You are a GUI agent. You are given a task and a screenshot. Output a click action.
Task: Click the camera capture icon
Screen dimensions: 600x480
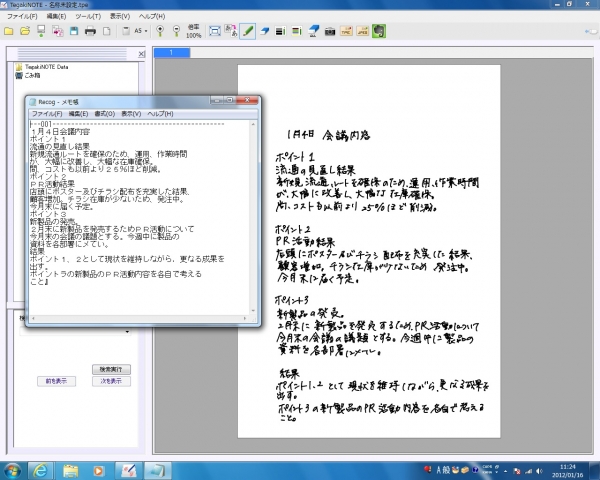click(x=330, y=31)
